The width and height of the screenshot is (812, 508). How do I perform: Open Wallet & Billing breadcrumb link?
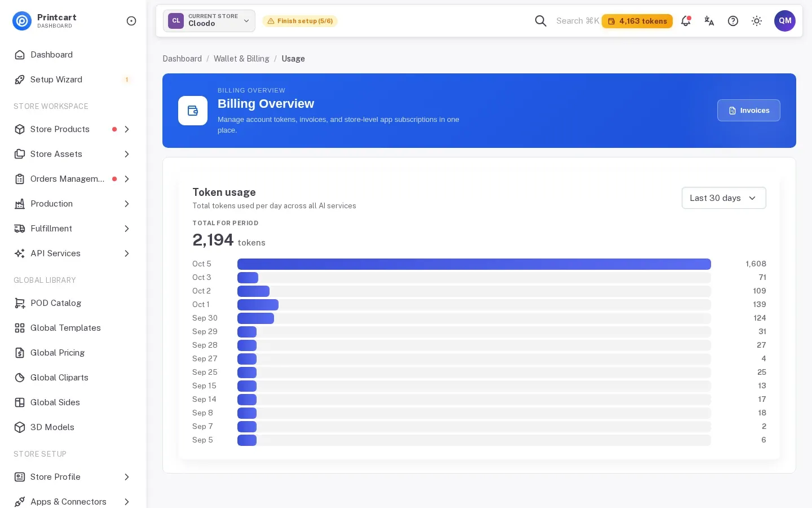241,59
